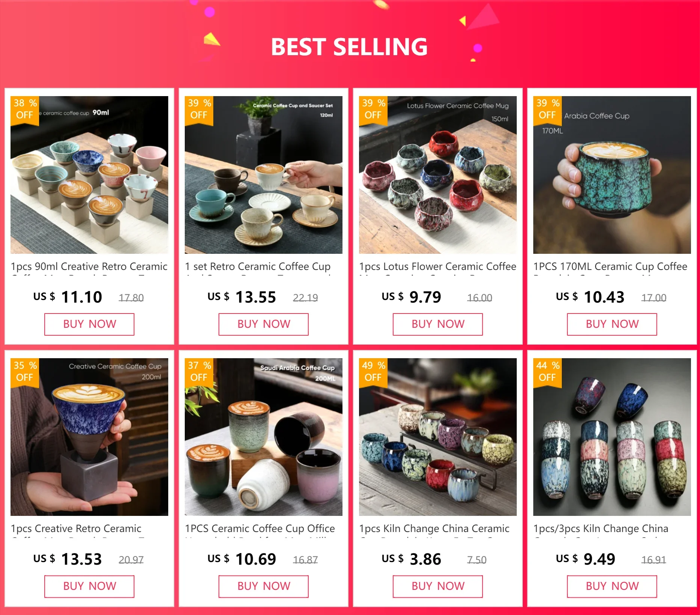Open the Creative Ceramic Coffee Cup 200ml image
Viewport: 700px width, 615px height.
point(89,437)
